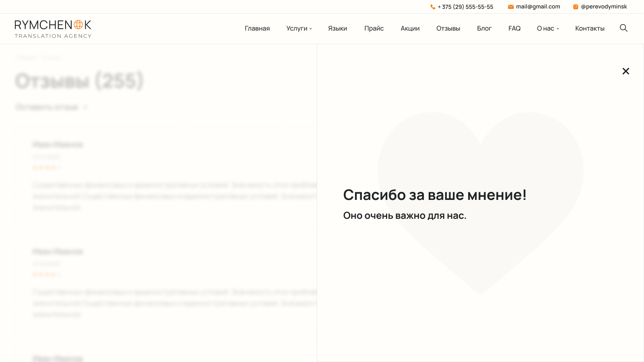The image size is (644, 362).
Task: Close the thank-you popup with X
Action: click(x=625, y=71)
